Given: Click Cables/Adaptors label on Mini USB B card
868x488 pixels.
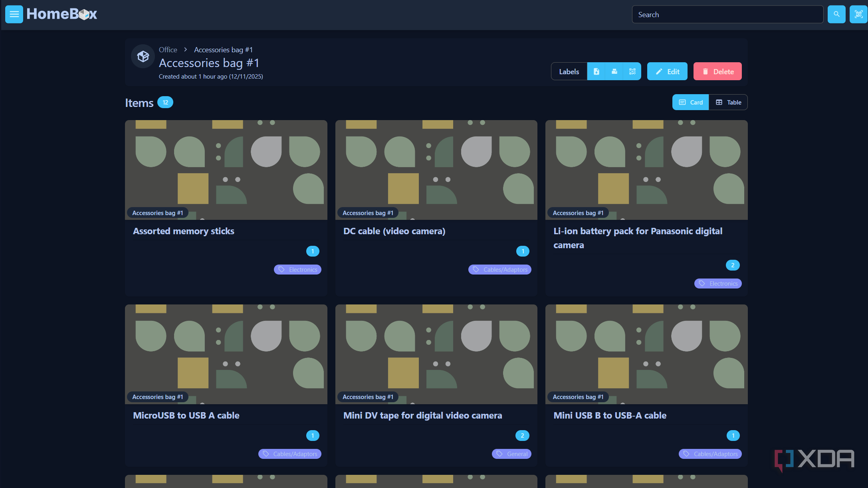Looking at the screenshot, I should 710,454.
